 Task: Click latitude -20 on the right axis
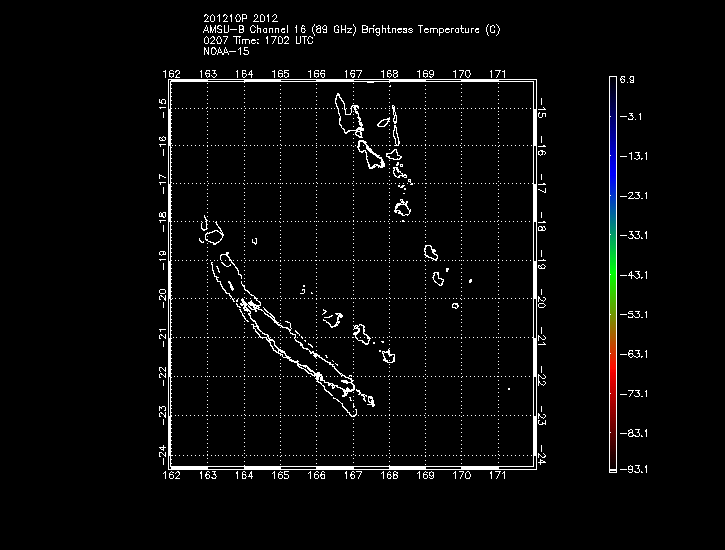[x=542, y=299]
